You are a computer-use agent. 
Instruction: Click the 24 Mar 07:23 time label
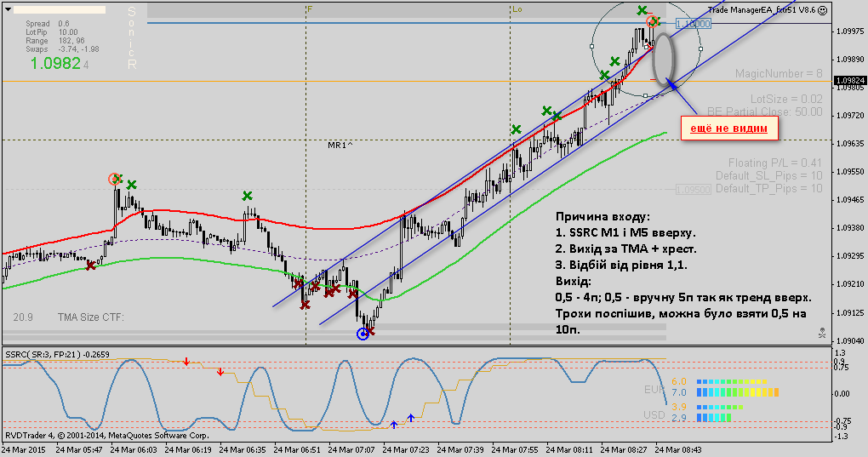point(405,450)
